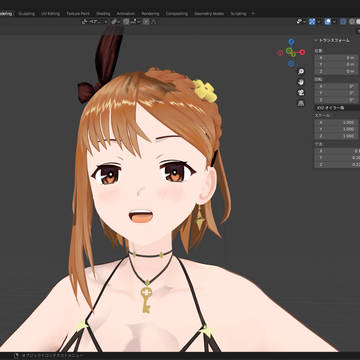
Task: Click the pan hand viewport icon
Action: (x=301, y=82)
